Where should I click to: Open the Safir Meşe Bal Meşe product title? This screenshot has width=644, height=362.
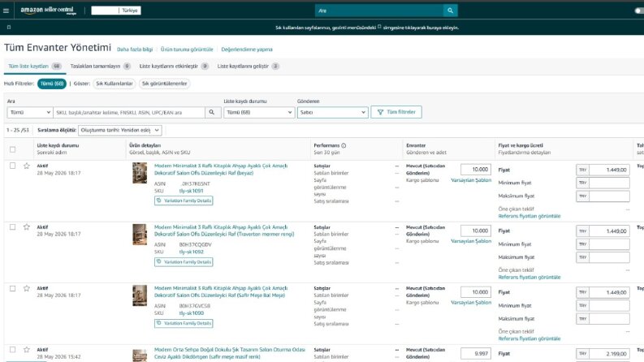point(221,292)
